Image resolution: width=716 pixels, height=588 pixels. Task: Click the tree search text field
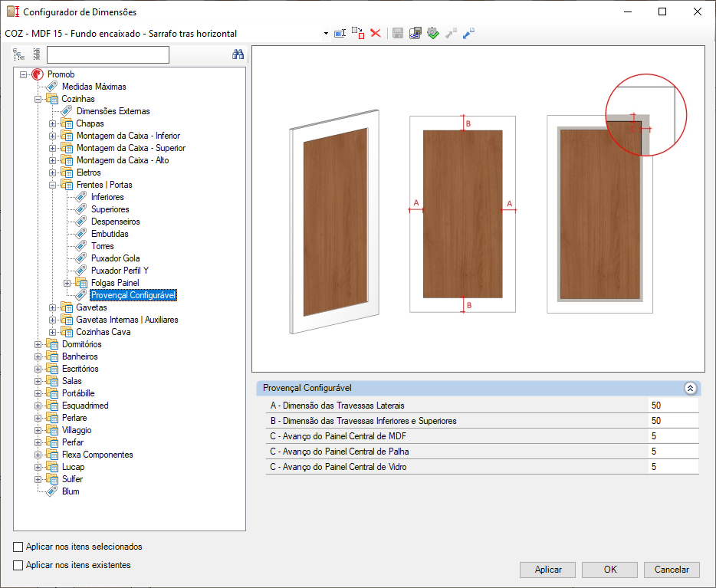pos(108,54)
